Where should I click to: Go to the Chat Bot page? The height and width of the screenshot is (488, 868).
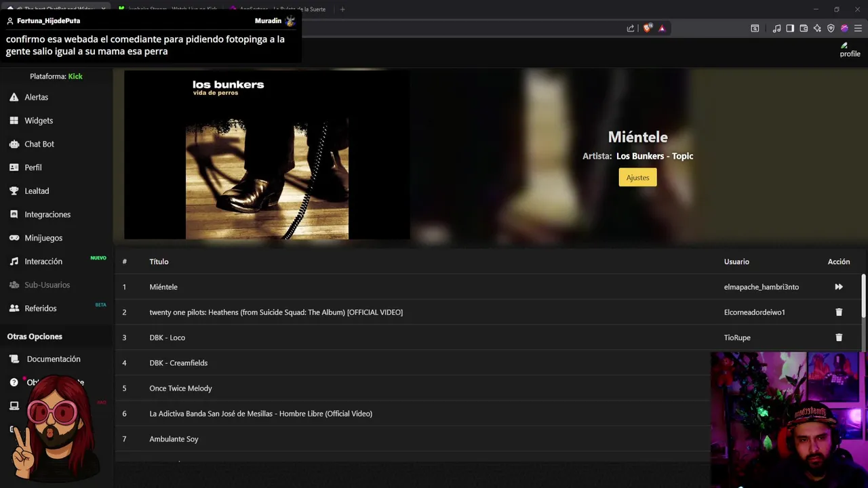[39, 144]
